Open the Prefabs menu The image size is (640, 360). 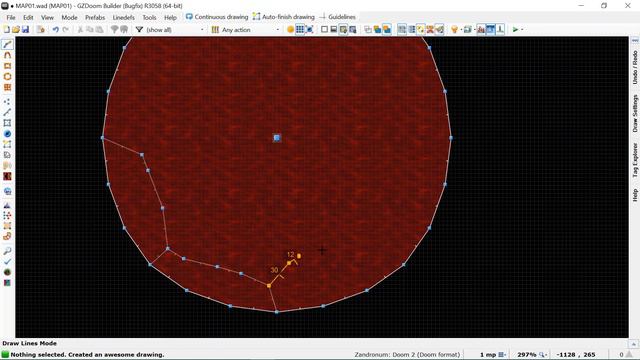(95, 17)
